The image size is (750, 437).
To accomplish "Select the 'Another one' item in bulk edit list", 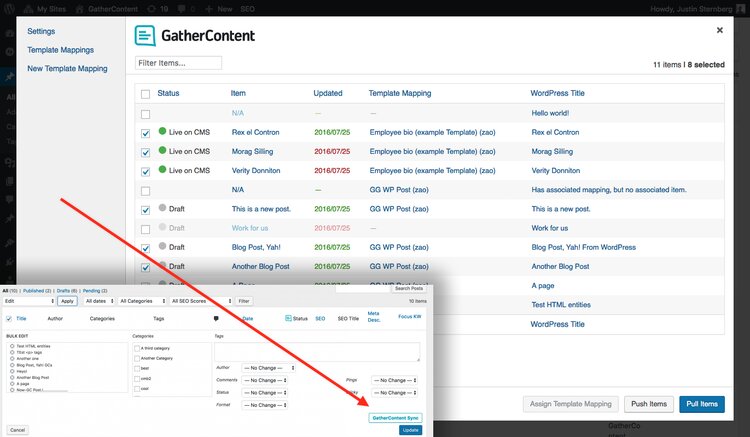I will click(x=12, y=359).
